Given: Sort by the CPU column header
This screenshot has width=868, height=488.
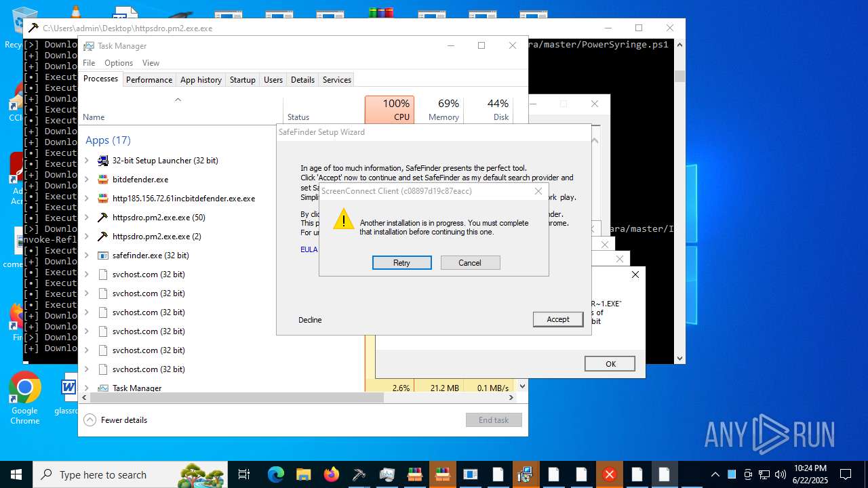Looking at the screenshot, I should pyautogui.click(x=389, y=110).
